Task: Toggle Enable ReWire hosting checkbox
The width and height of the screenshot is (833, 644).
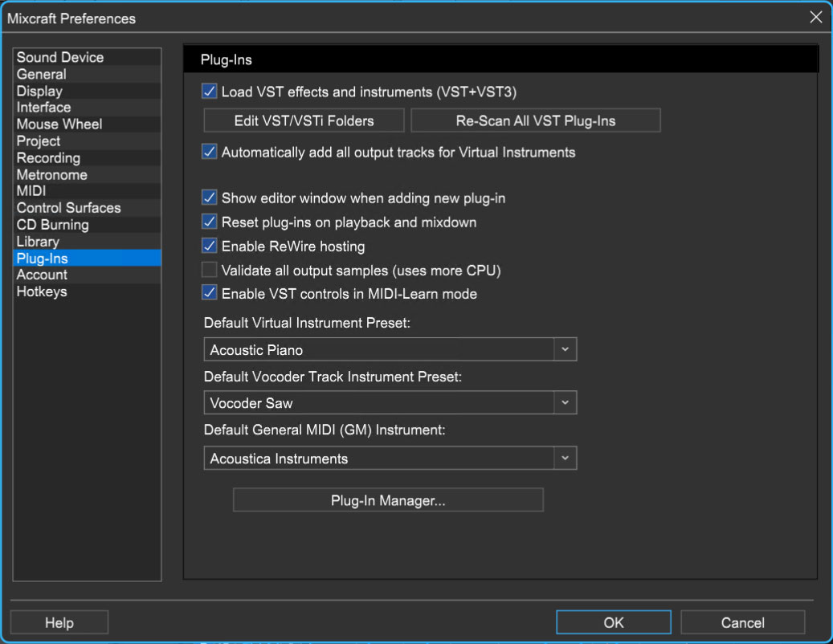Action: (210, 246)
